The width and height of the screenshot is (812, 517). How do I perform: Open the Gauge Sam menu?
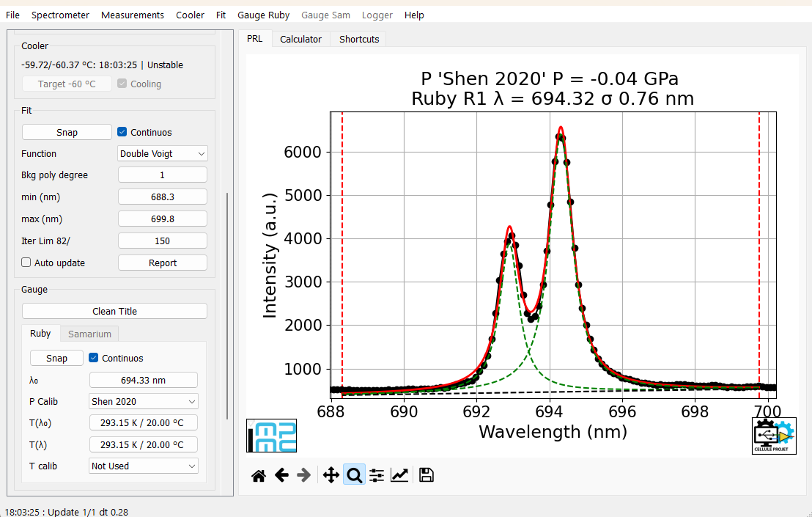point(325,15)
